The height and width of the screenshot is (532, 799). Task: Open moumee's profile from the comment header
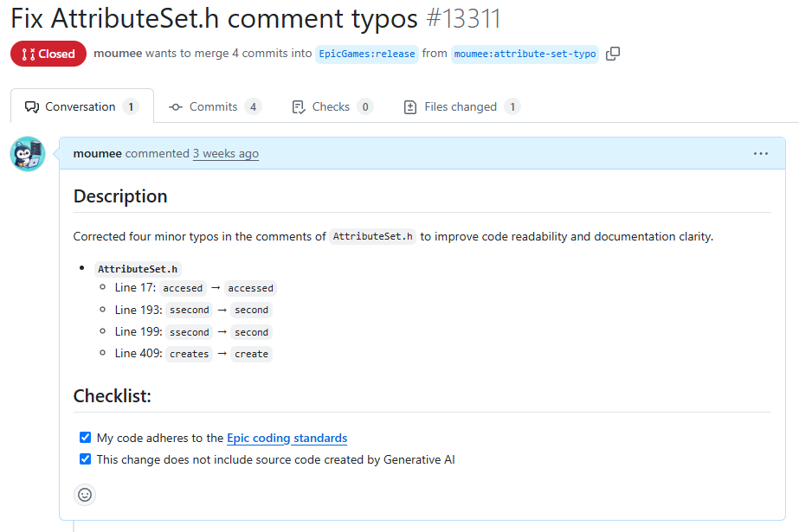point(97,153)
